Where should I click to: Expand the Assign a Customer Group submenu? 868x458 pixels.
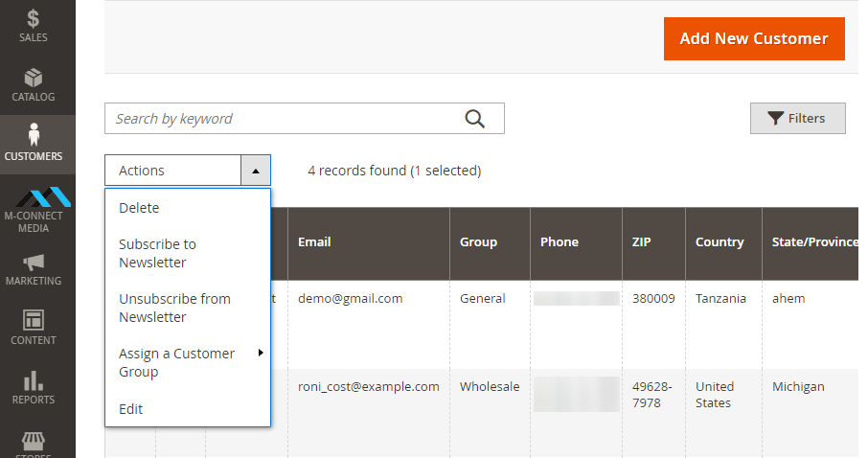coord(187,362)
